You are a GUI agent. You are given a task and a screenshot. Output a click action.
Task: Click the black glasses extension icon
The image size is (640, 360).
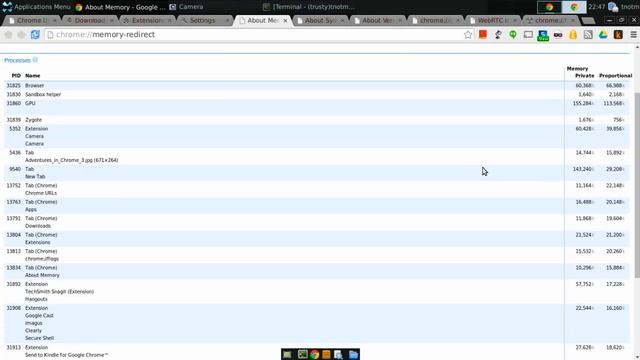(558, 35)
